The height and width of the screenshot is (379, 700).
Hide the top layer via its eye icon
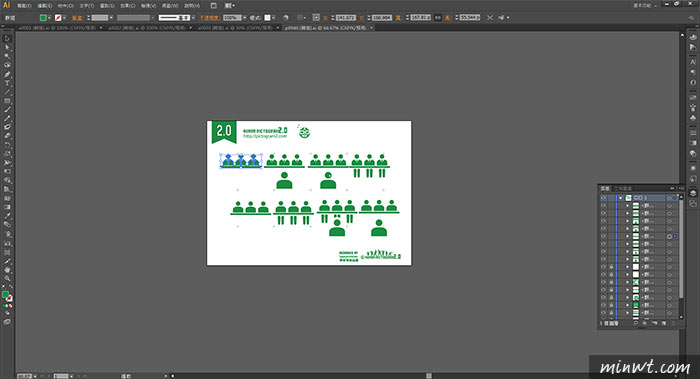coord(604,198)
